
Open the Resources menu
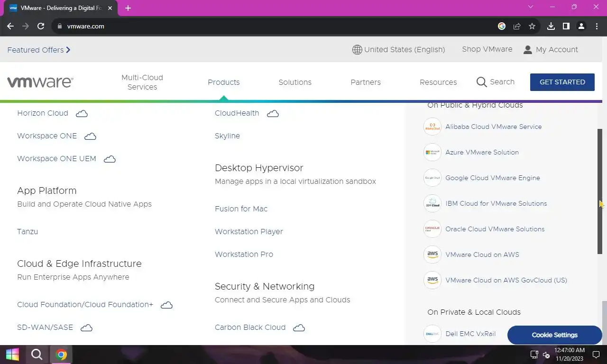click(x=438, y=82)
